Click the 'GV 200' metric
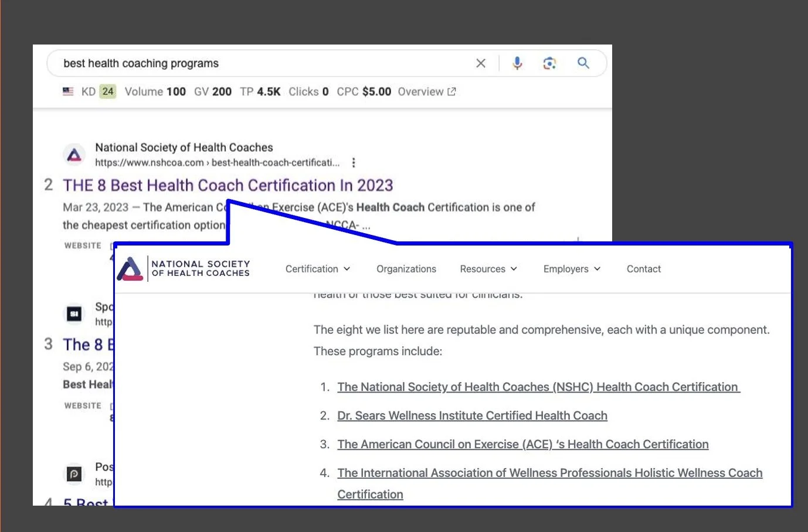The height and width of the screenshot is (532, 808). pyautogui.click(x=213, y=91)
